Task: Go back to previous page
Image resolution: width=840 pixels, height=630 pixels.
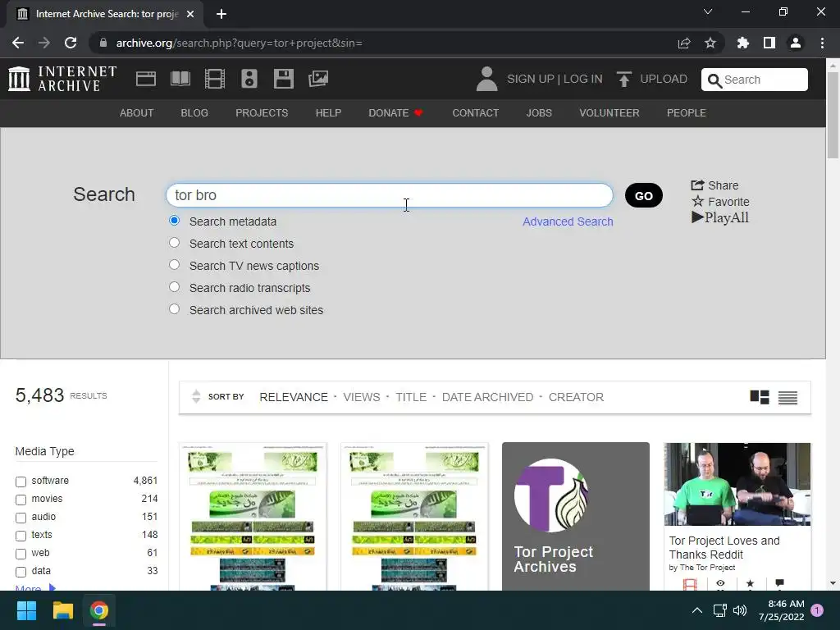Action: pyautogui.click(x=18, y=43)
